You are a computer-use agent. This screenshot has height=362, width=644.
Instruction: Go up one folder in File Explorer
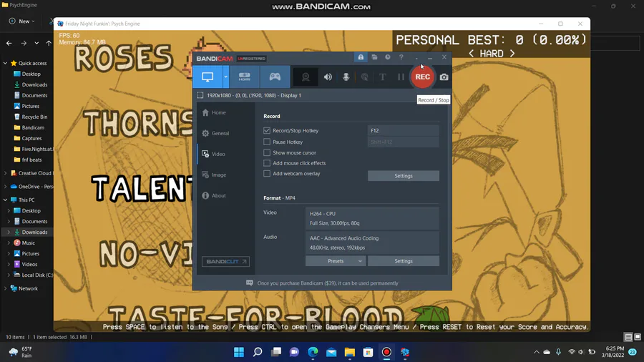pos(49,43)
